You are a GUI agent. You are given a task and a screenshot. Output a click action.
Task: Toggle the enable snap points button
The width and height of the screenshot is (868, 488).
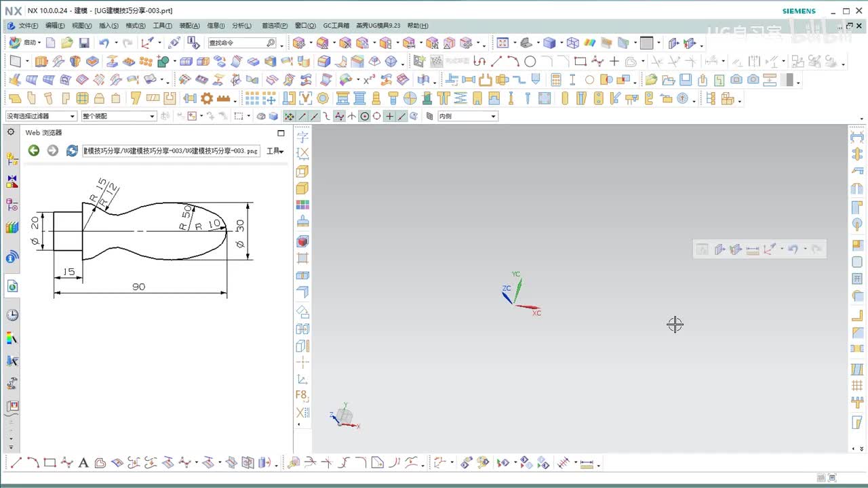tap(289, 116)
